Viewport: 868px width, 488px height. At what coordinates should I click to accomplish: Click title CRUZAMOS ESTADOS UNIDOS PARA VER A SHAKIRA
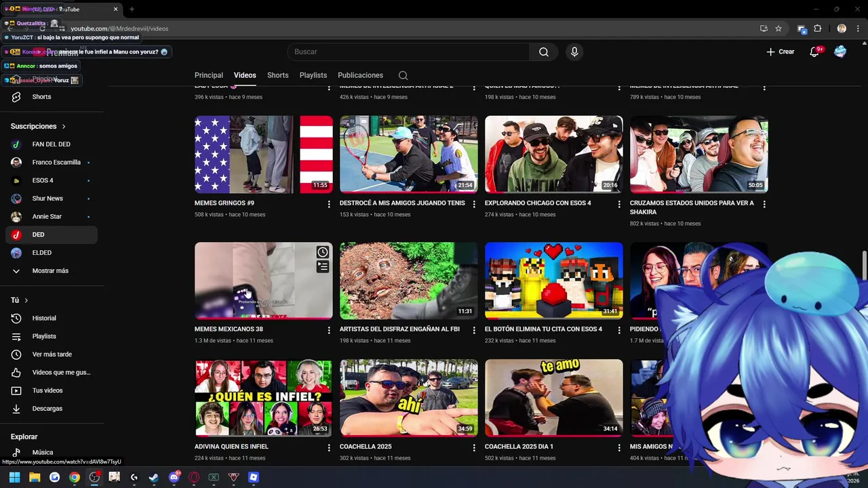tap(692, 207)
